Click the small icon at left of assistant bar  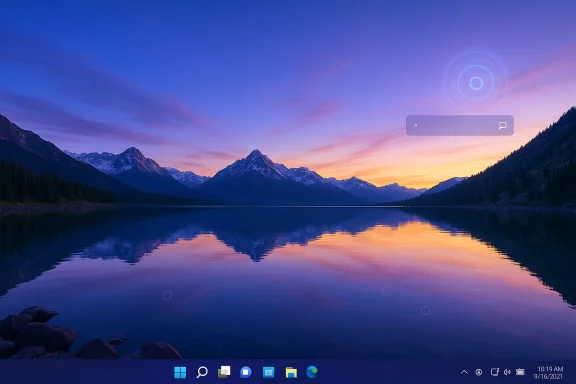(x=416, y=125)
